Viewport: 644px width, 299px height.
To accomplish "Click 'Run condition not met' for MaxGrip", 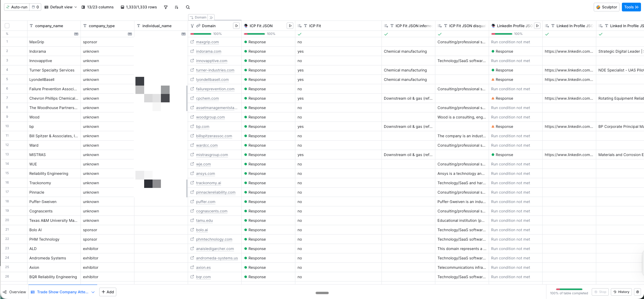I will (516, 42).
